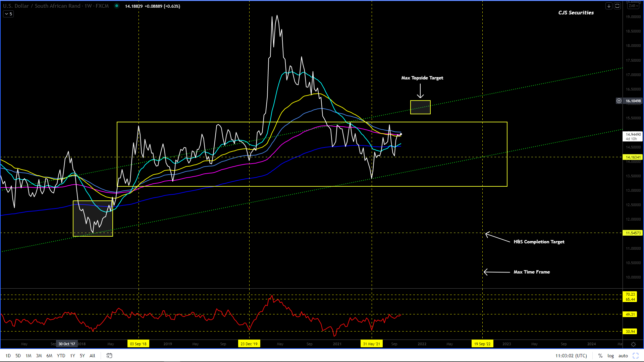This screenshot has height=362, width=644.
Task: Show All data range
Action: coord(92,356)
